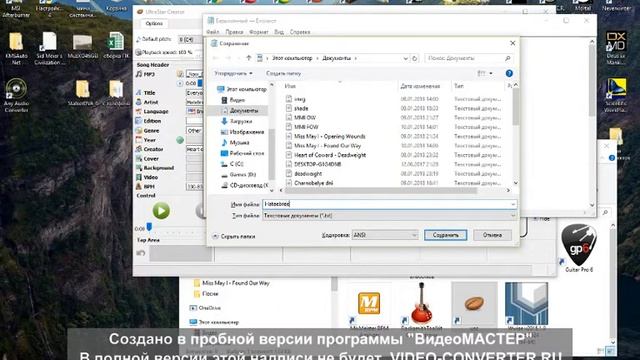Go up one folder in save dialog
Image resolution: width=640 pixels, height=360 pixels.
tap(249, 58)
